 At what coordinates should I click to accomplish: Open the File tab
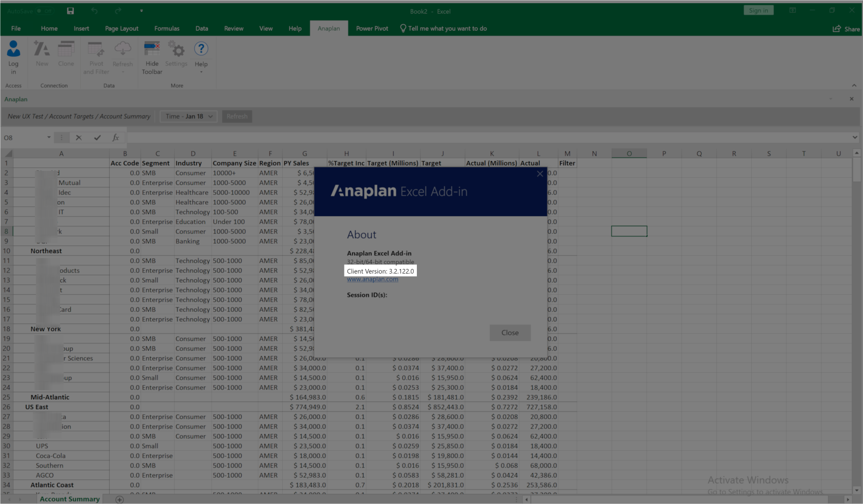point(16,29)
